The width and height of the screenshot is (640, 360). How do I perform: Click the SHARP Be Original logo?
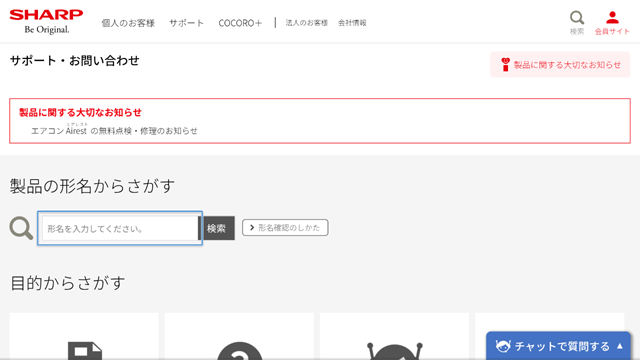(46, 22)
